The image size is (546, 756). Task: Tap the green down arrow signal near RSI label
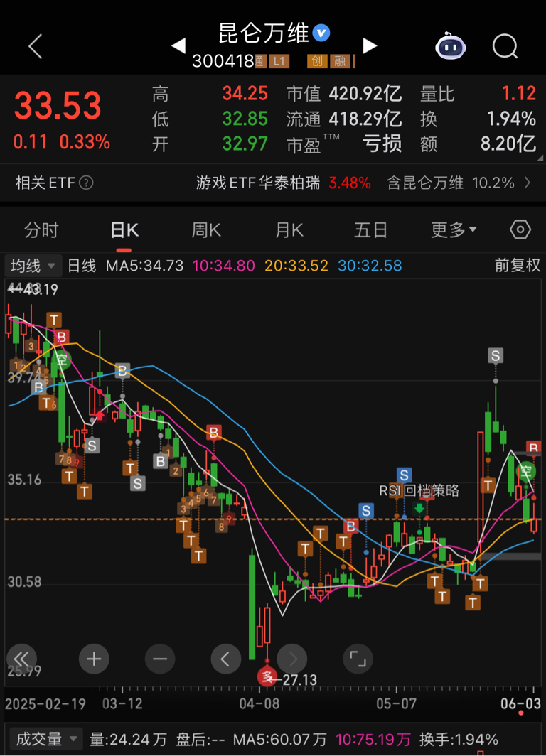pyautogui.click(x=419, y=508)
